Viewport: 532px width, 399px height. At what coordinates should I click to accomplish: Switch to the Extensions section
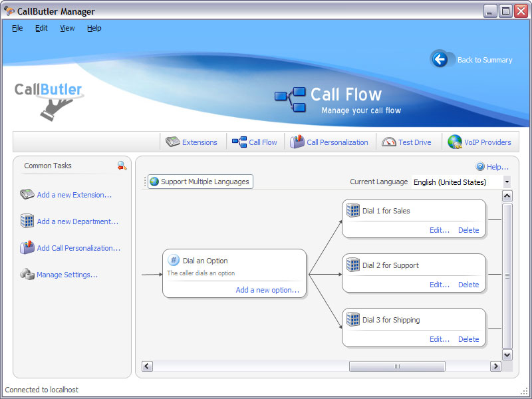click(x=192, y=142)
